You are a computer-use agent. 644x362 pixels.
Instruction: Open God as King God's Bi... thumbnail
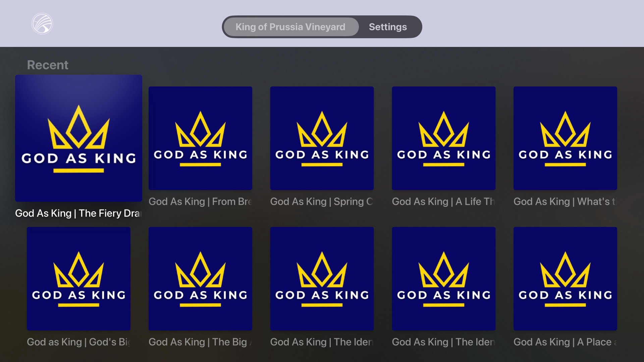pyautogui.click(x=78, y=279)
